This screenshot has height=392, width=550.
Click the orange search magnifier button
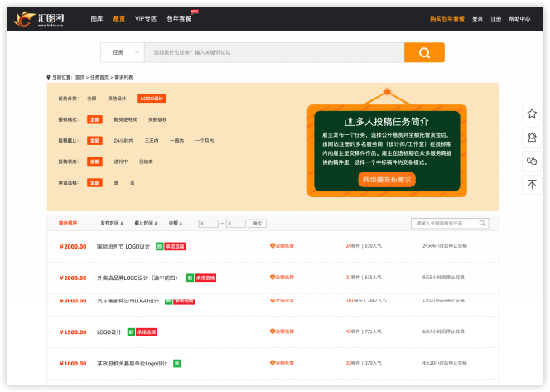[424, 53]
